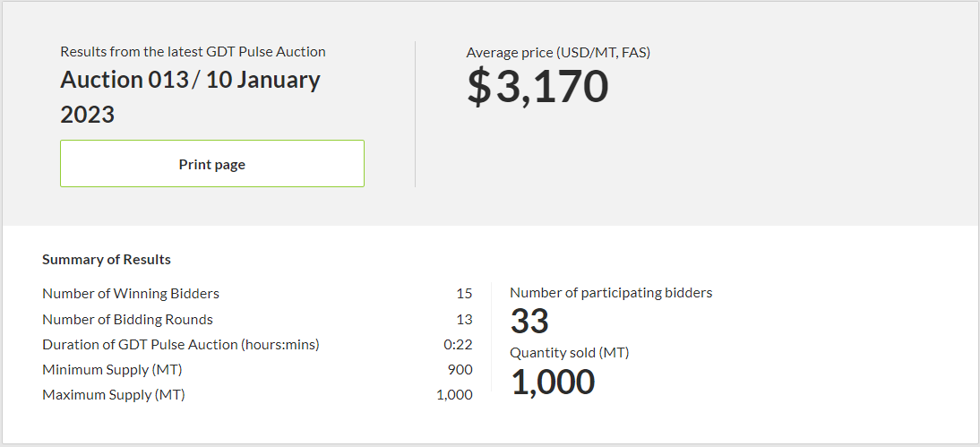
Task: Click the Summary of Results heading
Action: [x=107, y=260]
